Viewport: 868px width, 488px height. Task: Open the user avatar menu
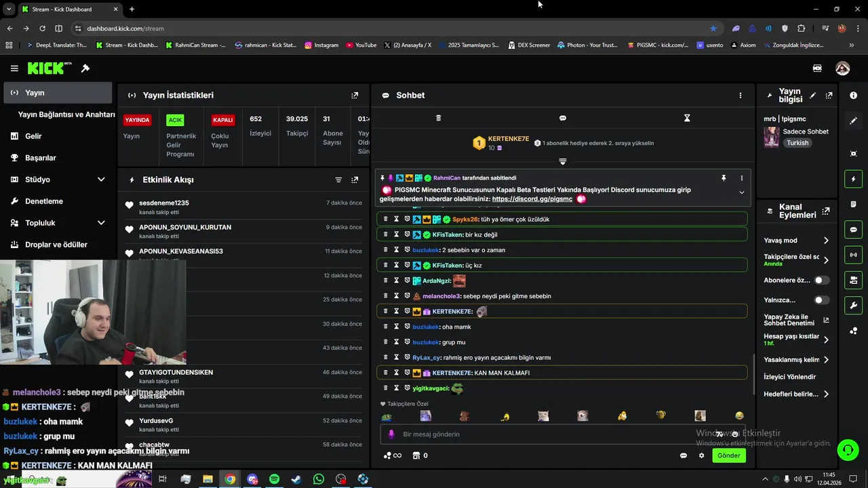pyautogui.click(x=842, y=68)
